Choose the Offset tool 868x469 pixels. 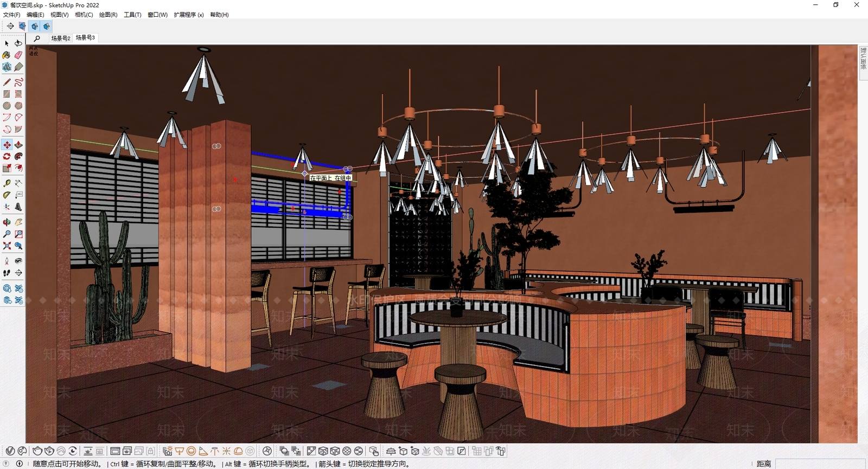[18, 168]
